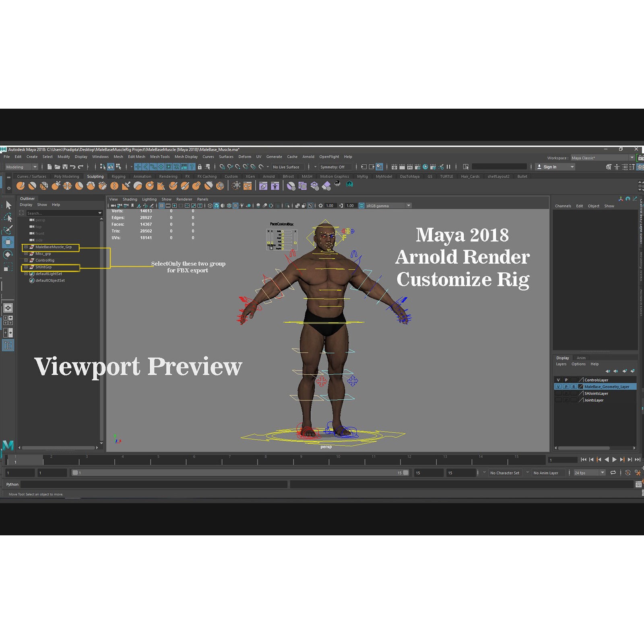This screenshot has width=644, height=644.
Task: Click the Move layer up arrow icon
Action: [x=608, y=371]
